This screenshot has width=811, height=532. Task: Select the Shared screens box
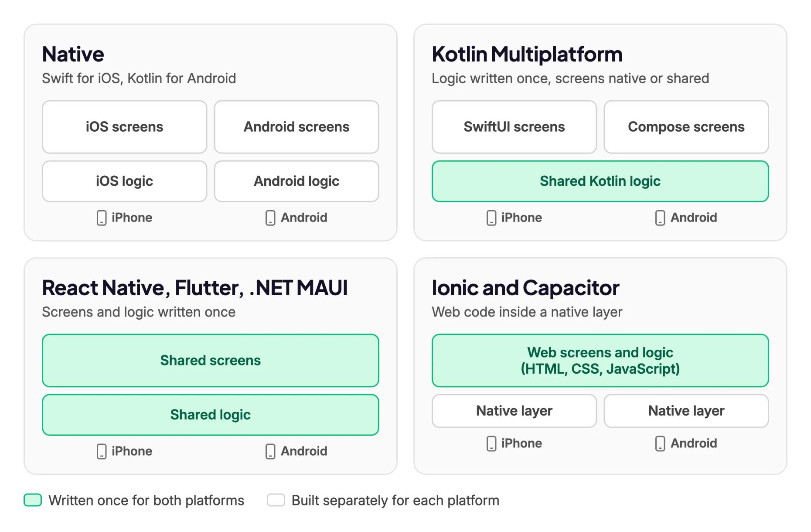coord(211,361)
